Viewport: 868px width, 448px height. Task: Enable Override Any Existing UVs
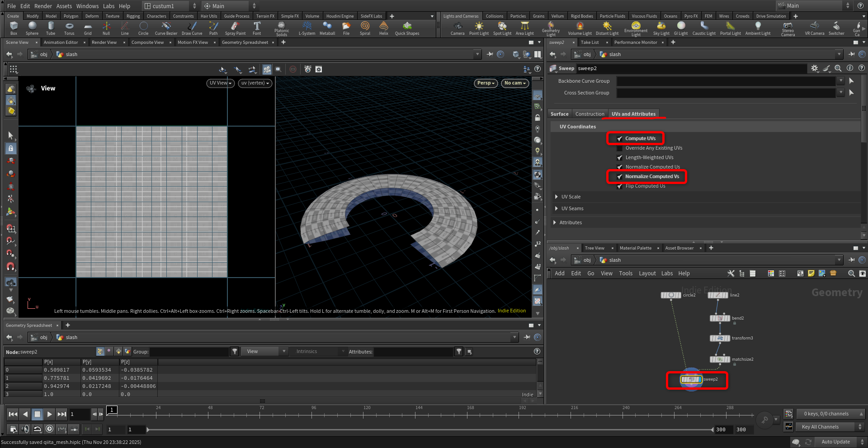(x=620, y=148)
